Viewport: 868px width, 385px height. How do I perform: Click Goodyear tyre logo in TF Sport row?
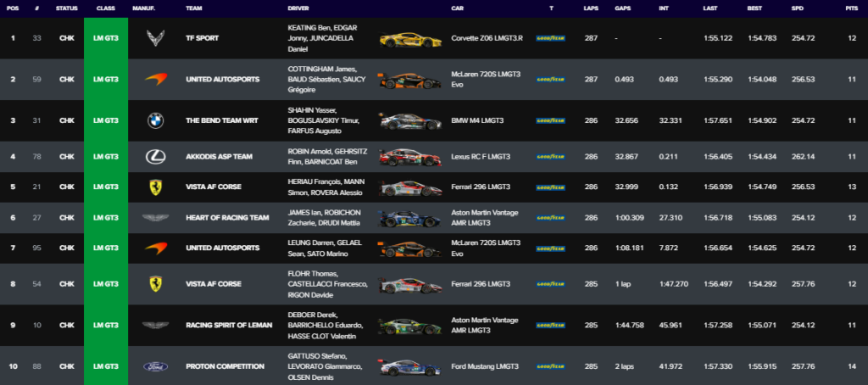pyautogui.click(x=550, y=38)
